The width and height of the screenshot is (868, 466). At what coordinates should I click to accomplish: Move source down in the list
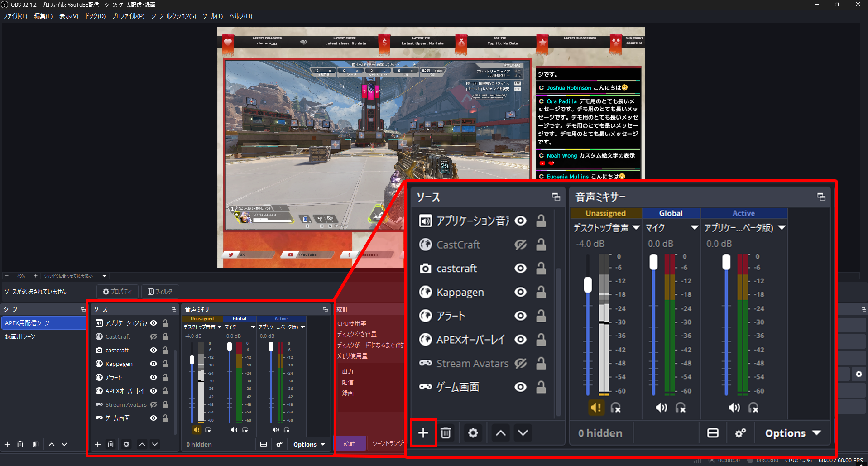[x=155, y=444]
